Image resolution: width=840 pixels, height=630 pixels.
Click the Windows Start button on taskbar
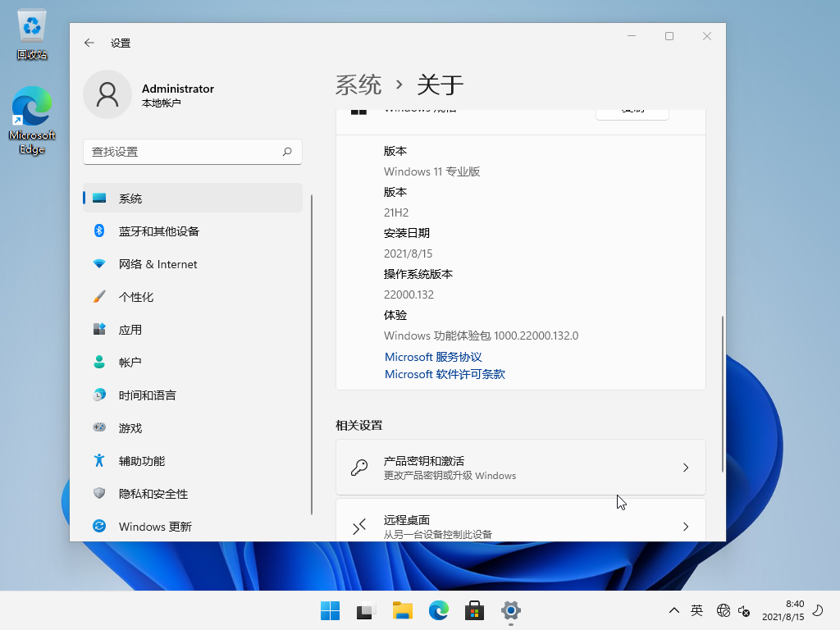(330, 610)
